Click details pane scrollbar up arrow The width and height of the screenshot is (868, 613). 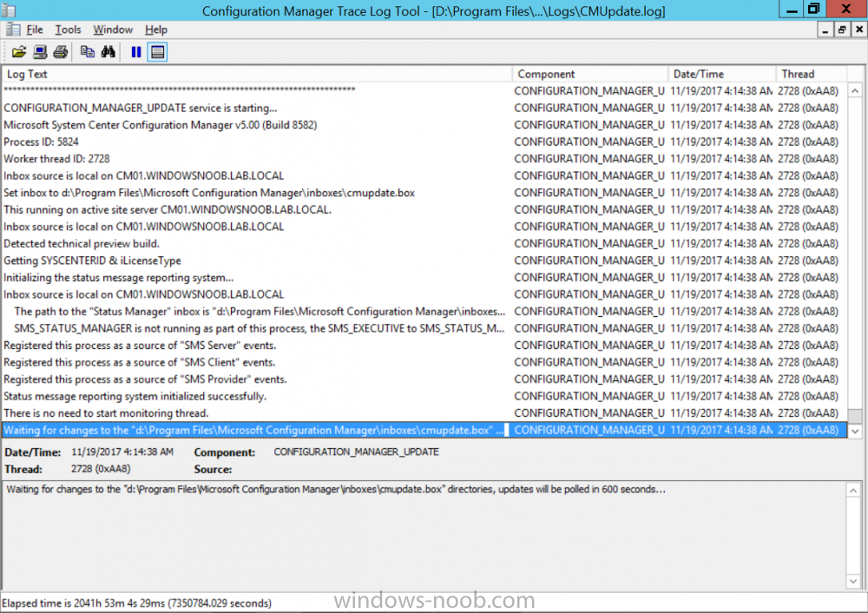coord(853,490)
